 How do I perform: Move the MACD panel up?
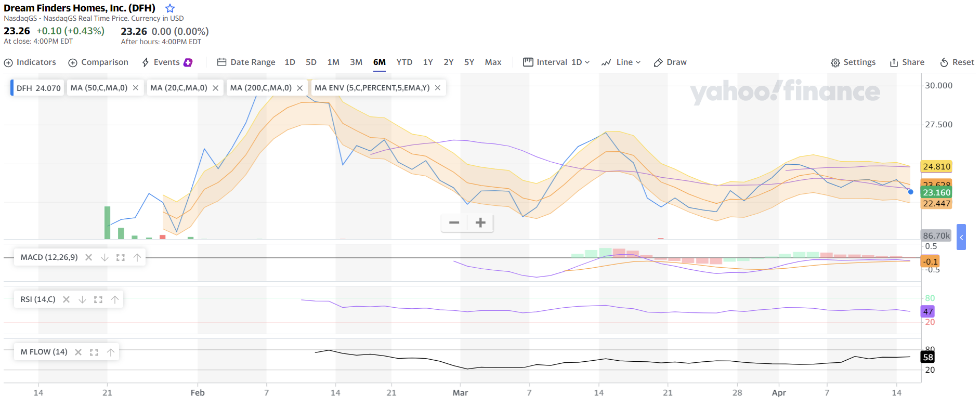137,257
